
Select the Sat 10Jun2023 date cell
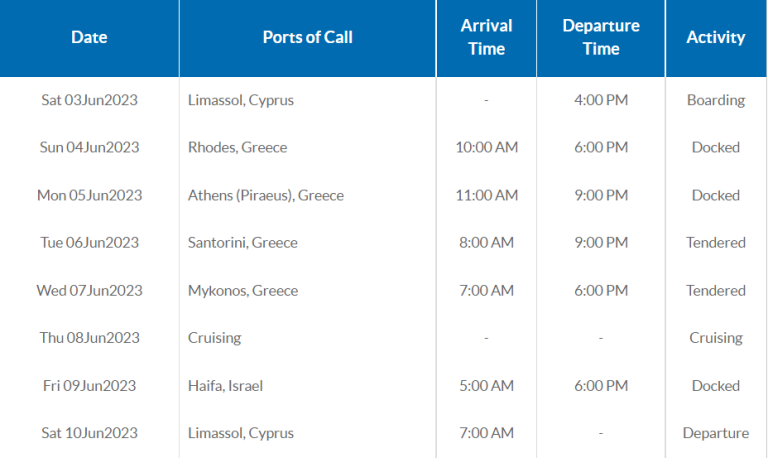point(89,434)
